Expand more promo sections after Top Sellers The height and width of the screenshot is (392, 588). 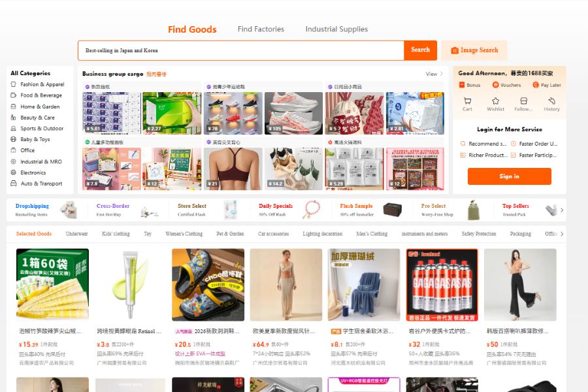coord(562,210)
